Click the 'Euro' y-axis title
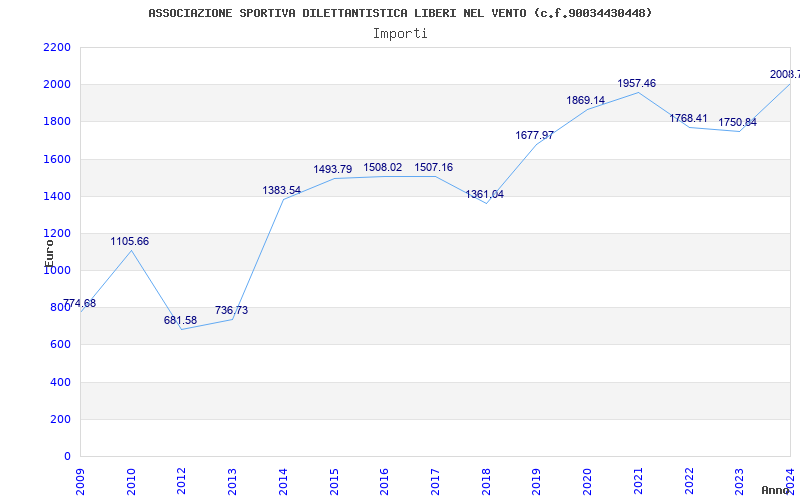Image resolution: width=800 pixels, height=500 pixels. point(49,252)
